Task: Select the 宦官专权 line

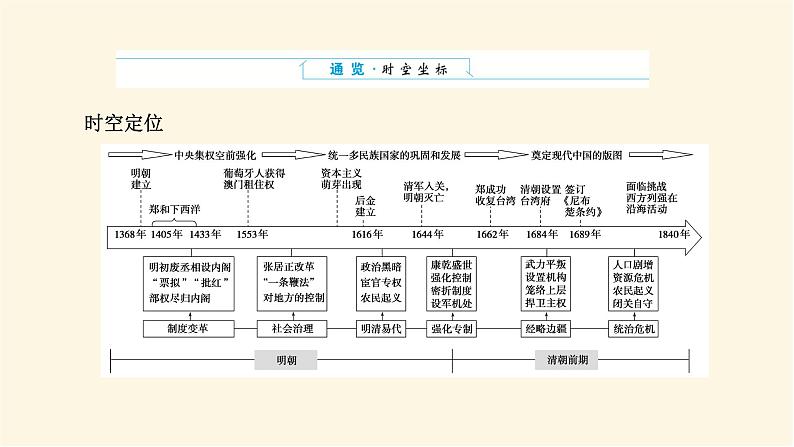Action: click(381, 282)
